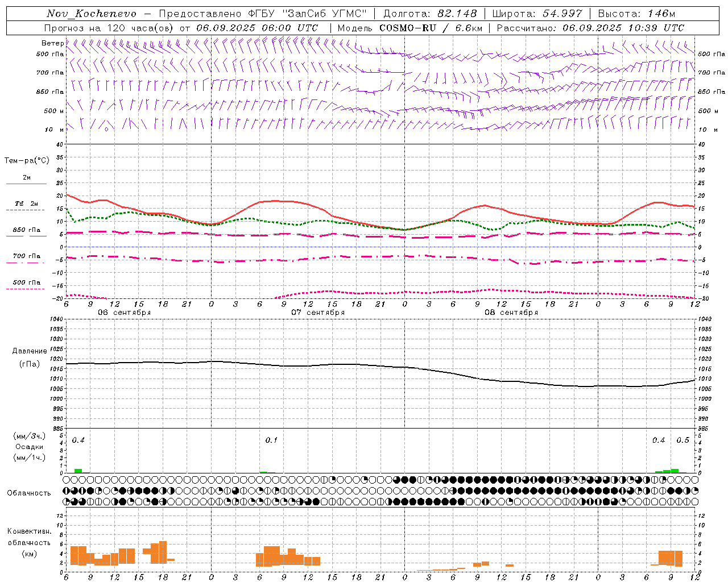
Task: Click the 700 гПа temperature legend label
Action: (27, 256)
